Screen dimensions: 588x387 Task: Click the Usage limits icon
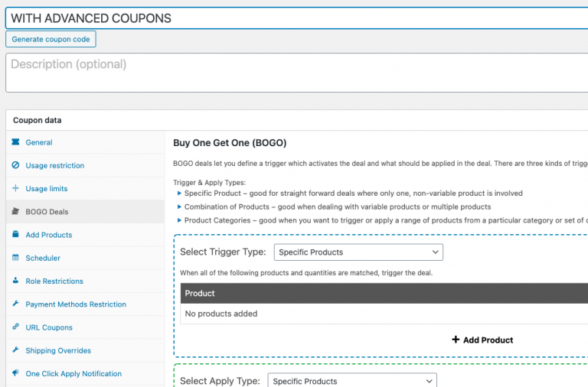[15, 188]
